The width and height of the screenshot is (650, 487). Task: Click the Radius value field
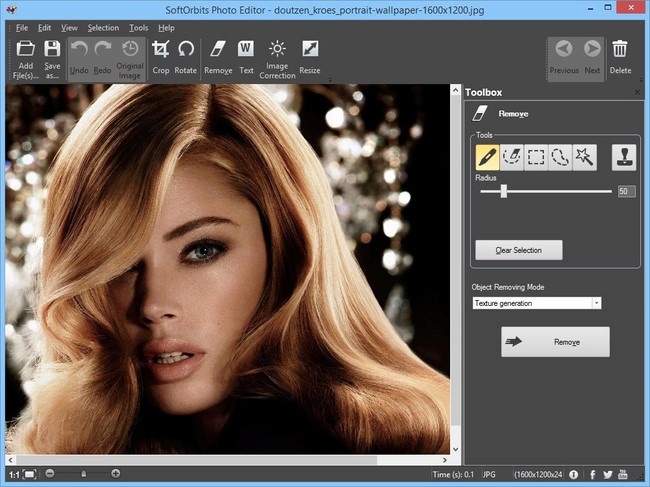tap(626, 191)
